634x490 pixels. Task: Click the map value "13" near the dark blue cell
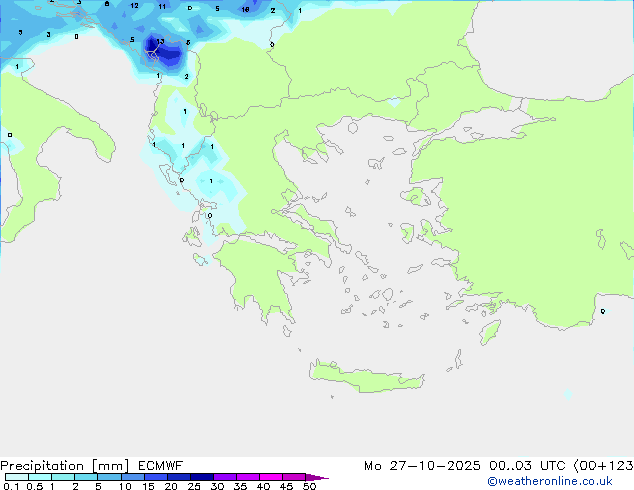(160, 41)
